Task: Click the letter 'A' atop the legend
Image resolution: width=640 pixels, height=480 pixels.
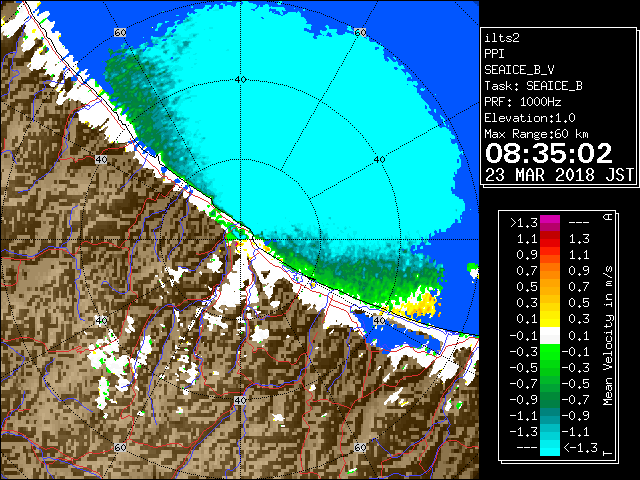Action: coord(608,217)
